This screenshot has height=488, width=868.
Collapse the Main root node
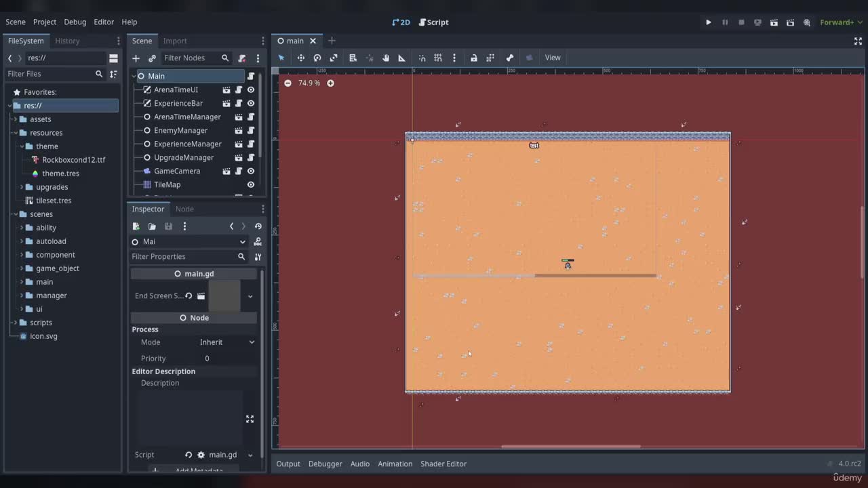click(134, 76)
